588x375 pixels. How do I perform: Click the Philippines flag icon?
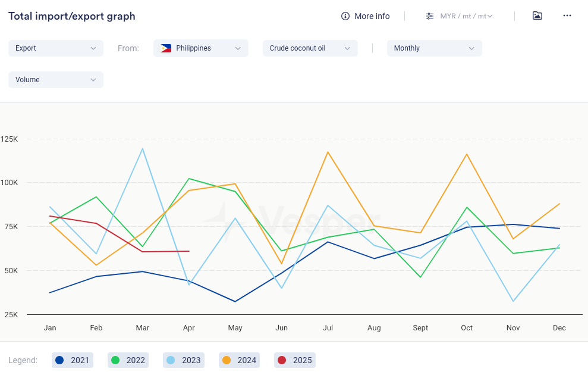(166, 48)
